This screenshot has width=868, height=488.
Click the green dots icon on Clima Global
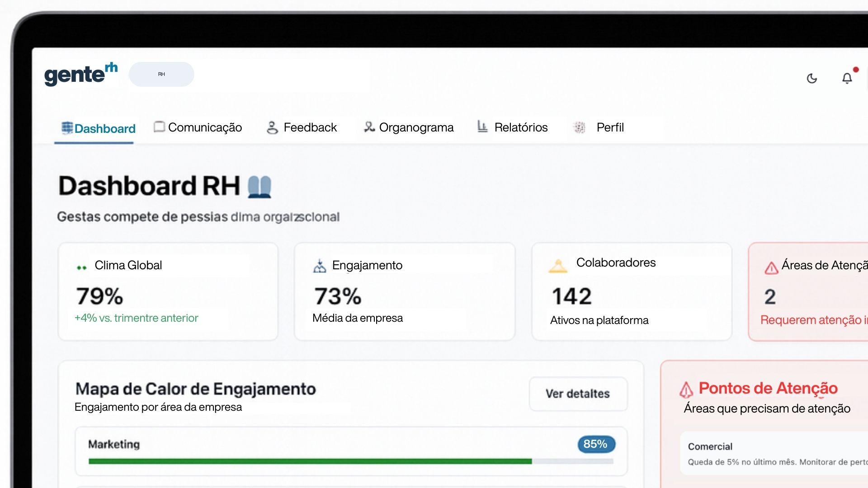[81, 267]
